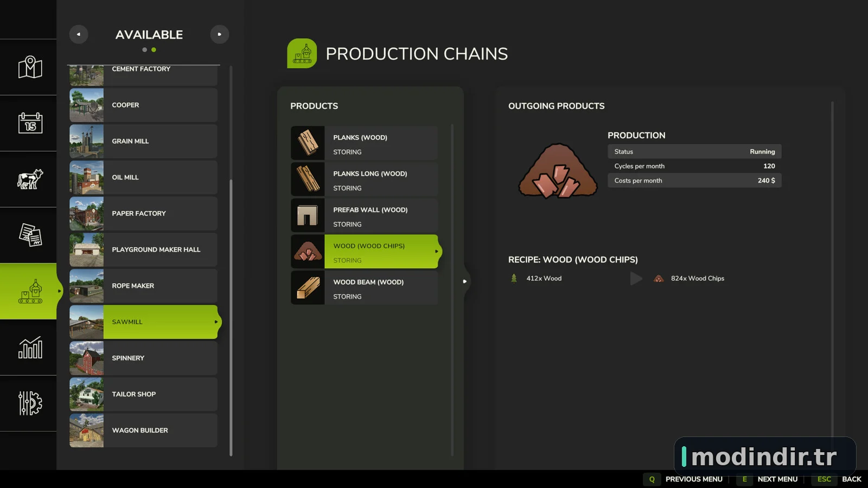Select the Tailor Shop entry
Screen dimensions: 868x488
(143, 394)
